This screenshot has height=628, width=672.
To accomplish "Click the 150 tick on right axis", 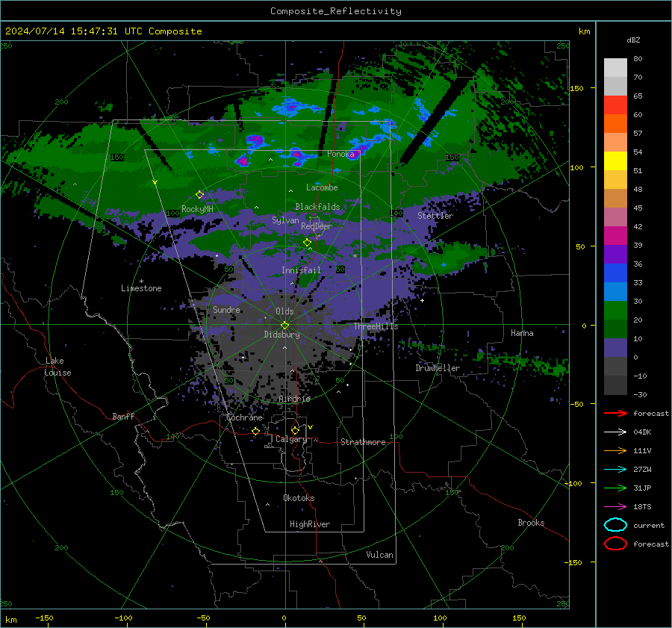I will (x=576, y=88).
